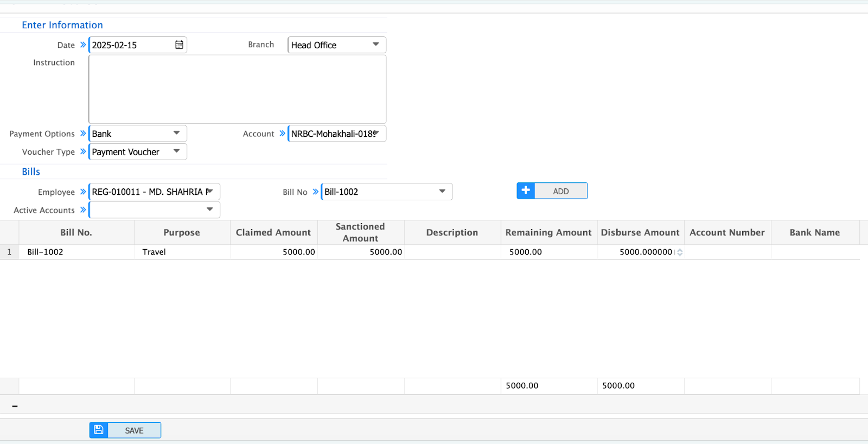Image resolution: width=868 pixels, height=444 pixels.
Task: Open the date picker calendar icon
Action: click(179, 45)
